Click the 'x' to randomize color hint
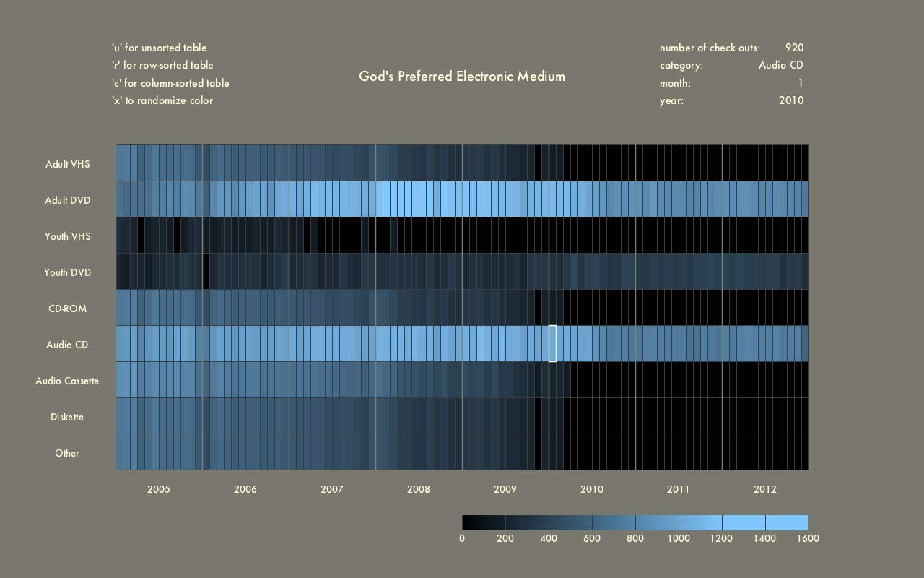 162,100
